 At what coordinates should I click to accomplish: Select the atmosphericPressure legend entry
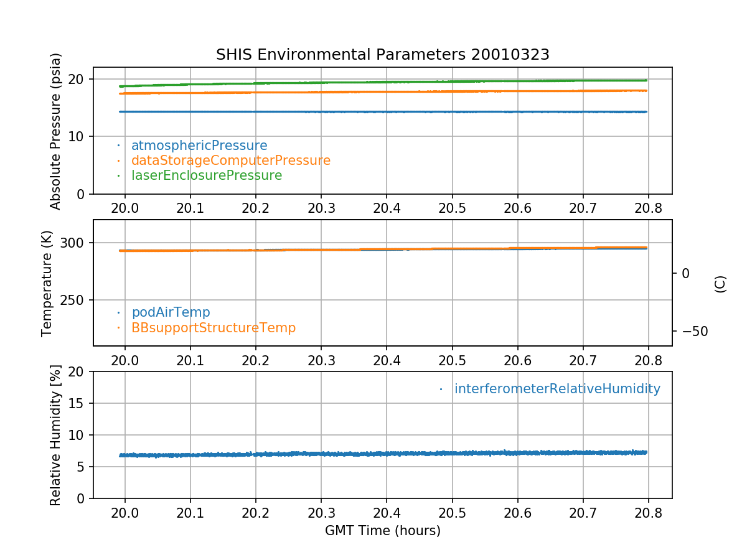click(199, 146)
